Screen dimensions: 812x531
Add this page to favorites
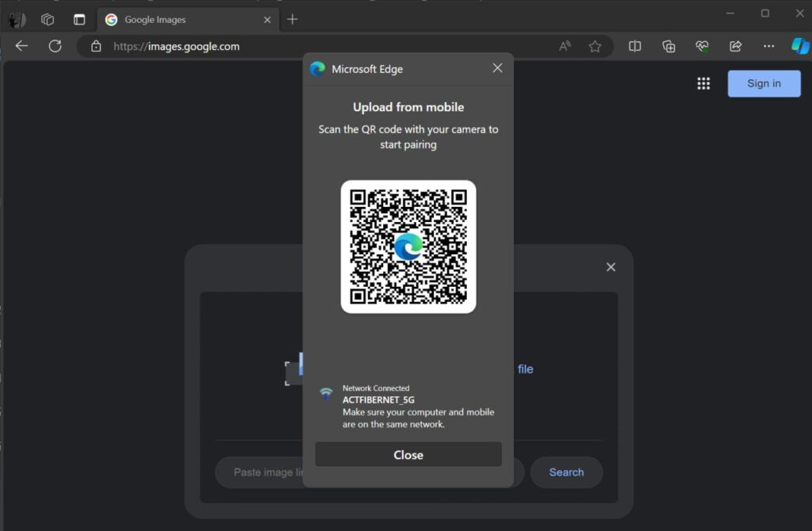tap(596, 46)
